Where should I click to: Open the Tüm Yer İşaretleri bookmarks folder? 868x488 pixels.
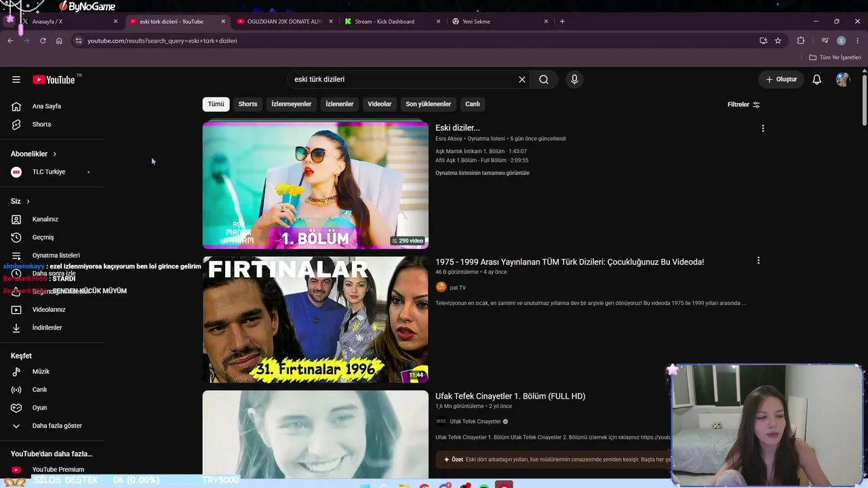click(x=835, y=58)
